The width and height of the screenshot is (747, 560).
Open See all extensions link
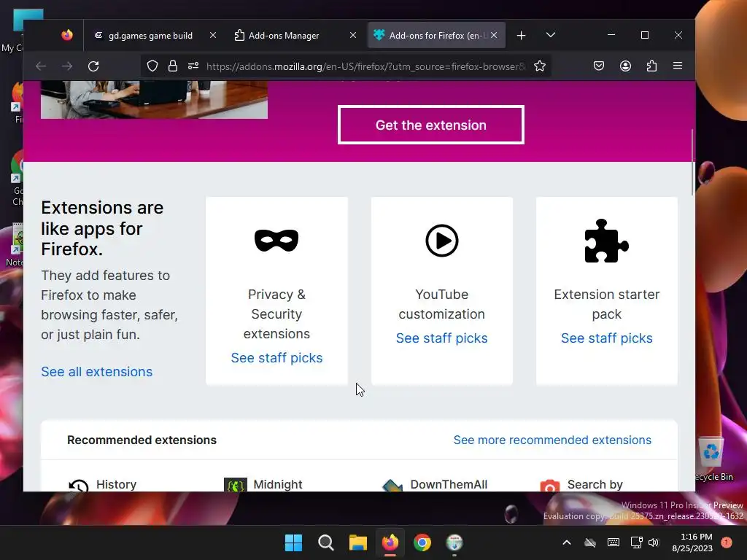(97, 371)
